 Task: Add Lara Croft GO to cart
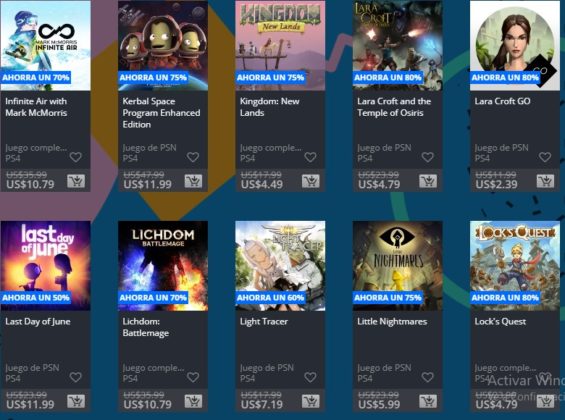click(546, 181)
